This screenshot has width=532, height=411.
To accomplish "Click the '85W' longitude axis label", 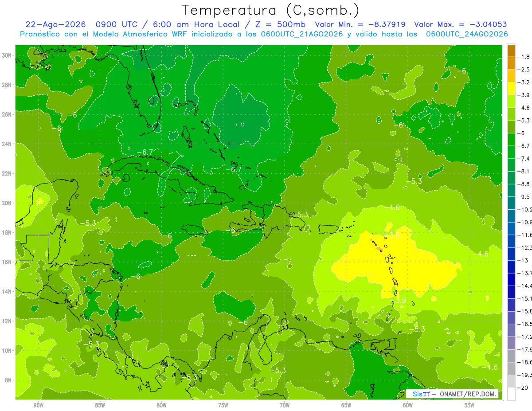I will pos(100,405).
